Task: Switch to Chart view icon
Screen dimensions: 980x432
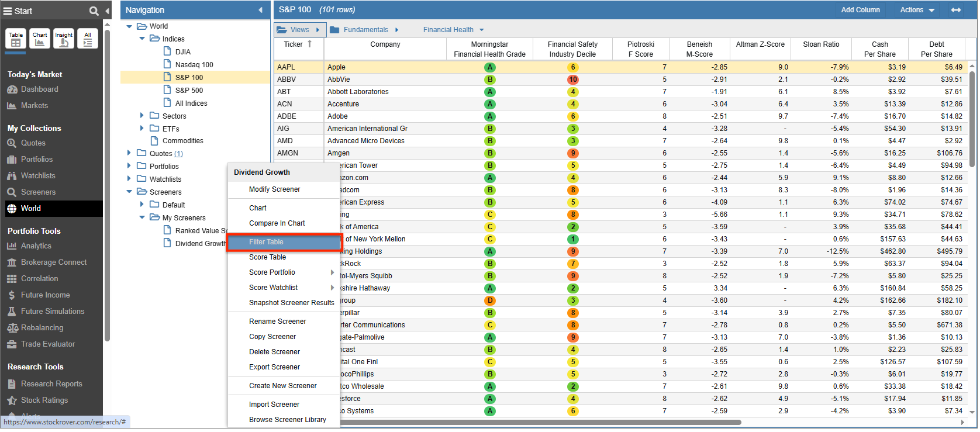Action: 40,39
